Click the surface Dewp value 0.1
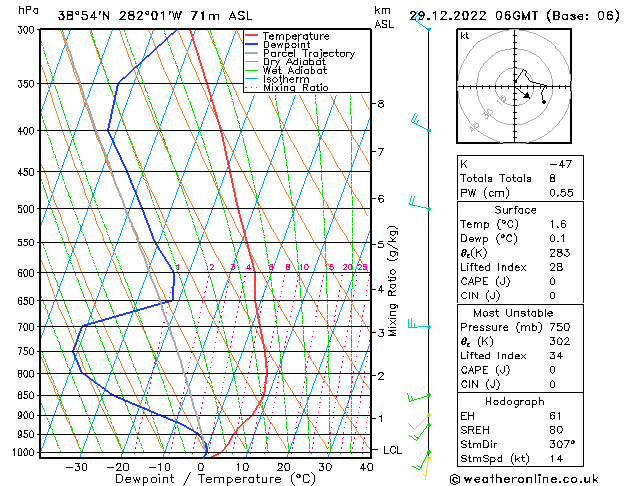Screen dimensions: 629x486 coord(558,239)
